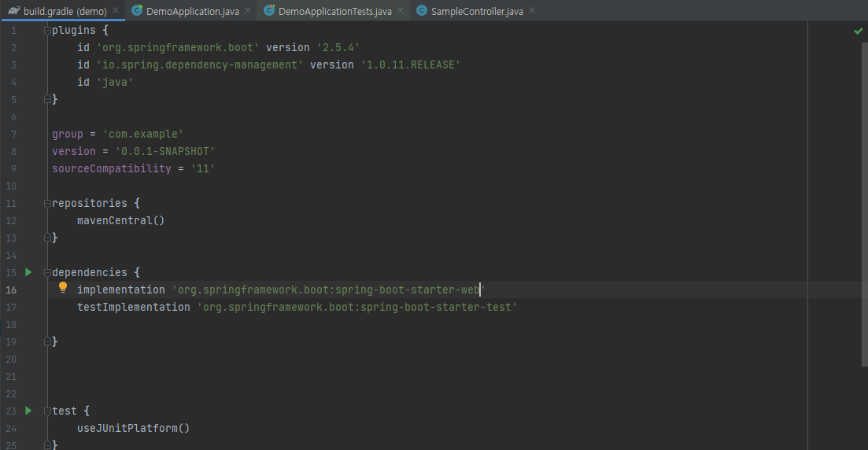This screenshot has height=450, width=868.
Task: Click the spring-boot-starter-test dependency string
Action: 357,307
